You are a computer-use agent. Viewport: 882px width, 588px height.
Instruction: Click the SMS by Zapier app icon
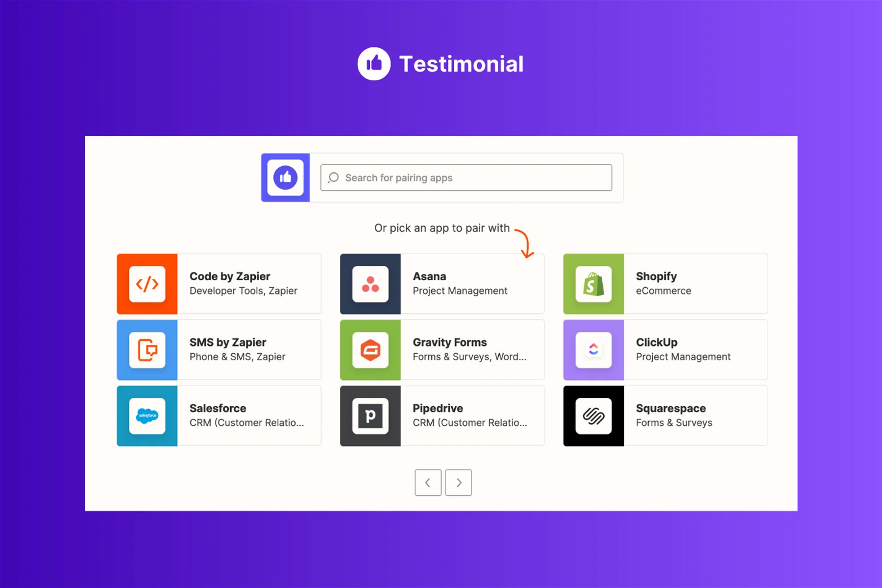point(147,350)
